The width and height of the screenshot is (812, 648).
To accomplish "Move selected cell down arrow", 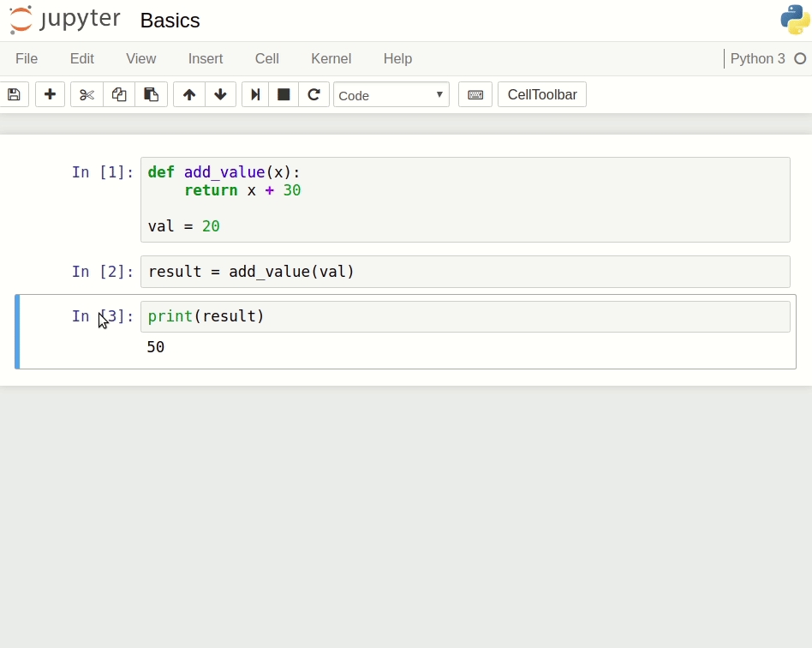I will pyautogui.click(x=220, y=94).
